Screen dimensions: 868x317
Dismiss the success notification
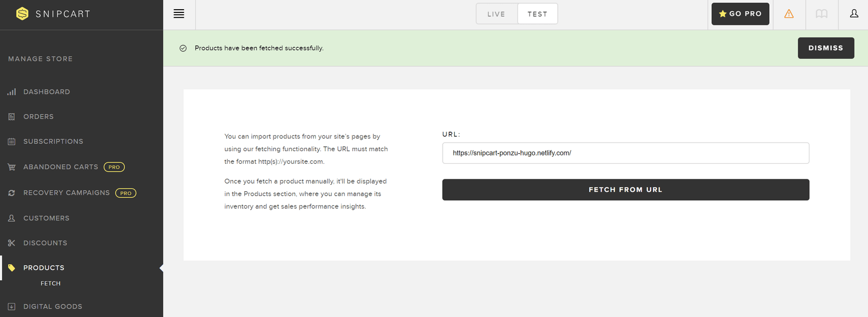826,48
